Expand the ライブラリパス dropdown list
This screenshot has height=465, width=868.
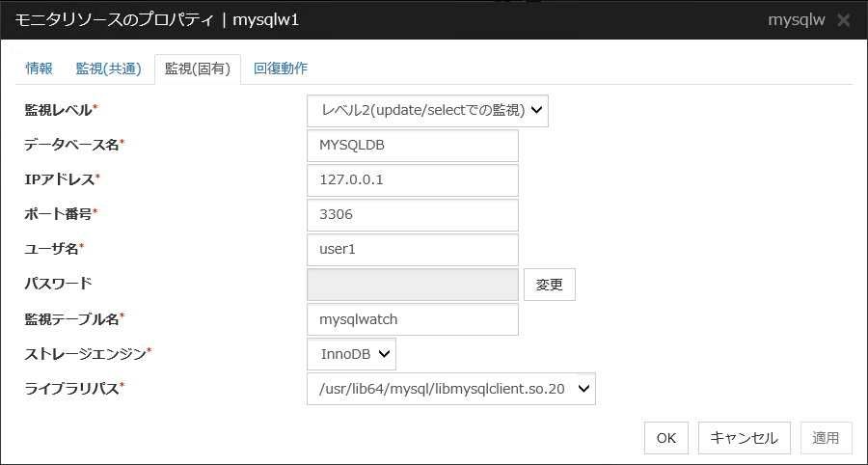tap(450, 389)
